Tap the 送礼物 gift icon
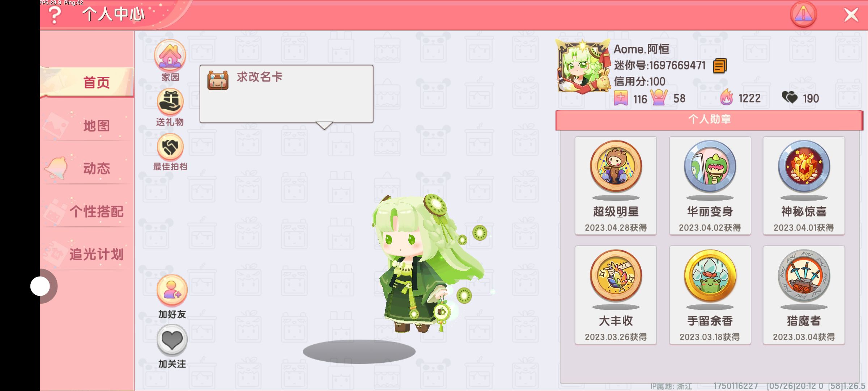The width and height of the screenshot is (868, 391). pos(170,102)
